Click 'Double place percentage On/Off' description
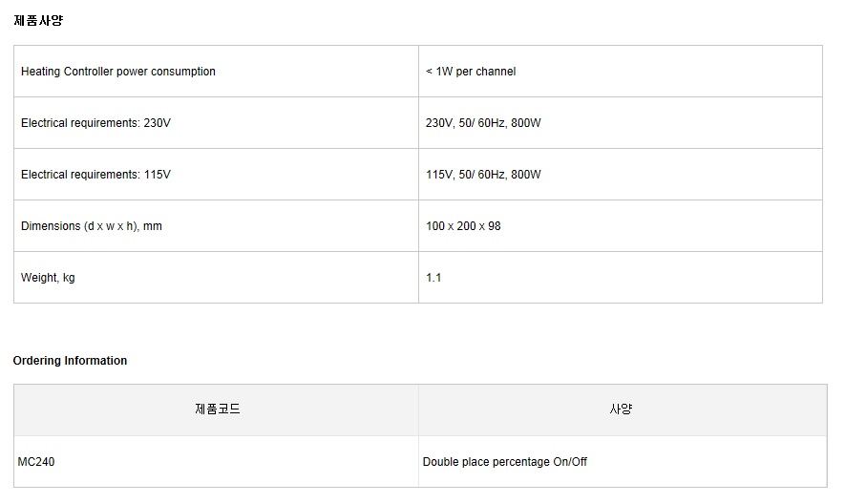 coord(504,461)
